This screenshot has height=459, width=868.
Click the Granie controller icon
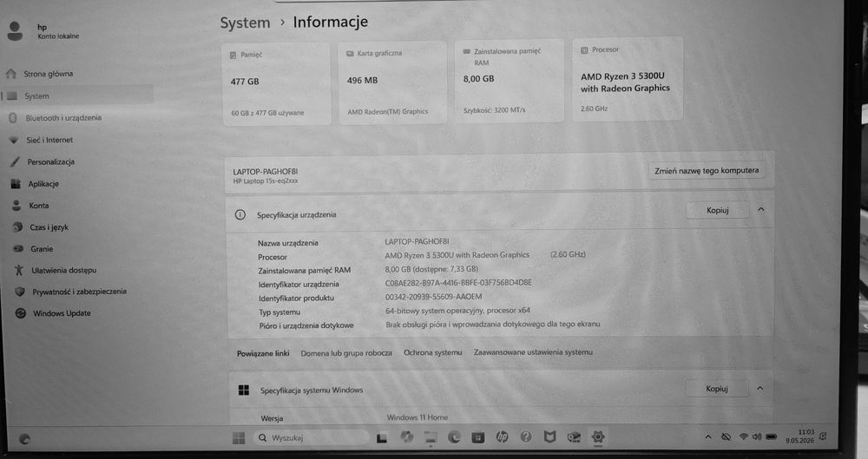pos(18,249)
